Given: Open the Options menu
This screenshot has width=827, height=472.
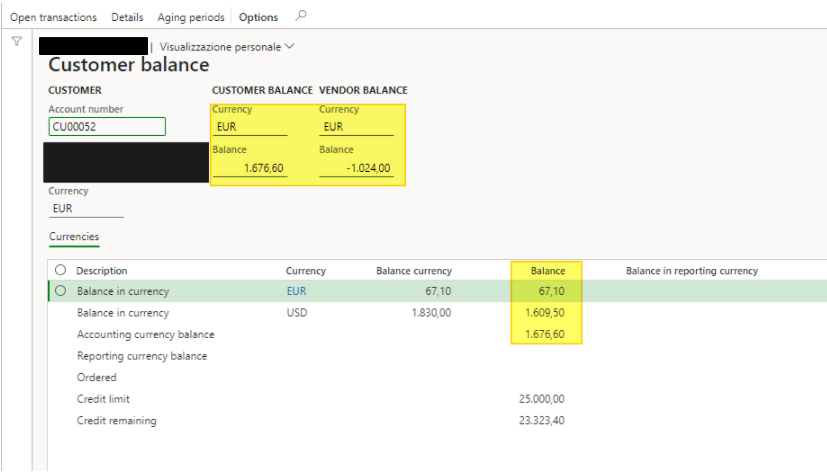Looking at the screenshot, I should (x=258, y=17).
